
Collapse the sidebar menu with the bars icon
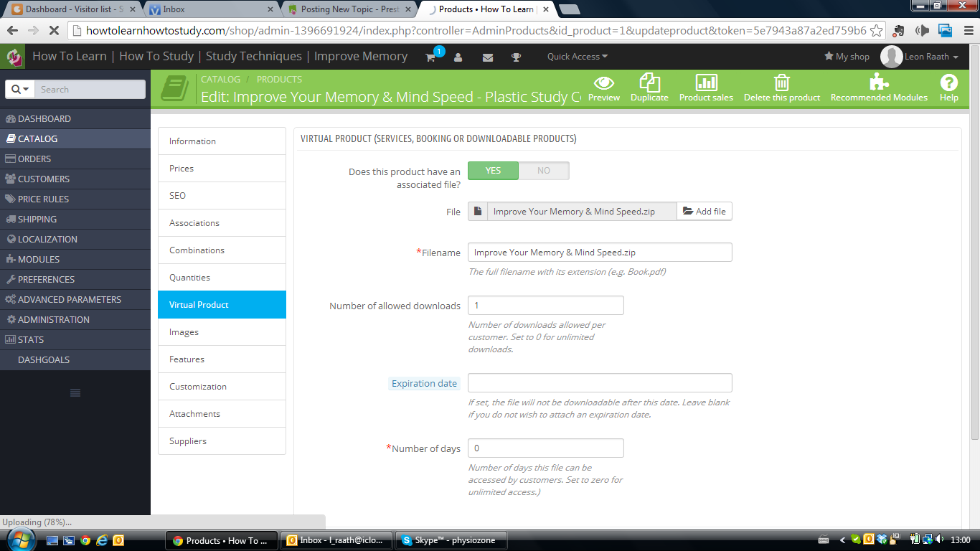coord(75,392)
